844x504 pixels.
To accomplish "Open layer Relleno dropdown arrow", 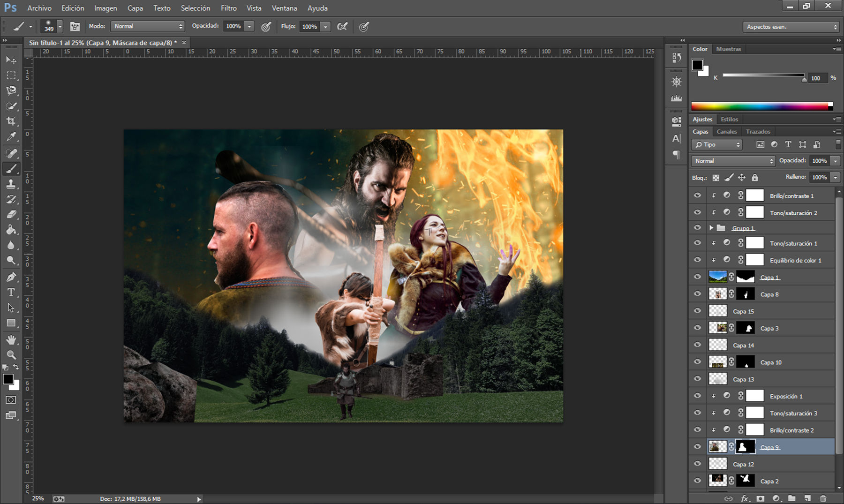I will (x=835, y=177).
